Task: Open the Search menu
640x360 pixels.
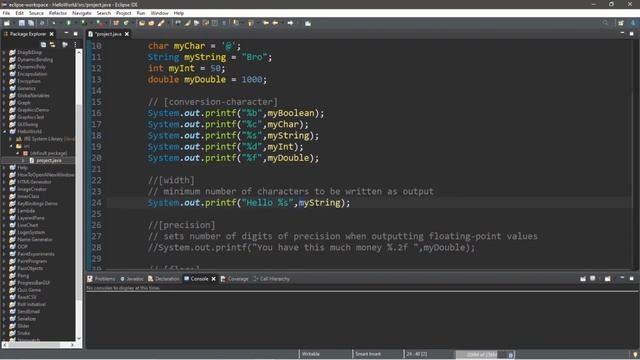Action: [104, 13]
